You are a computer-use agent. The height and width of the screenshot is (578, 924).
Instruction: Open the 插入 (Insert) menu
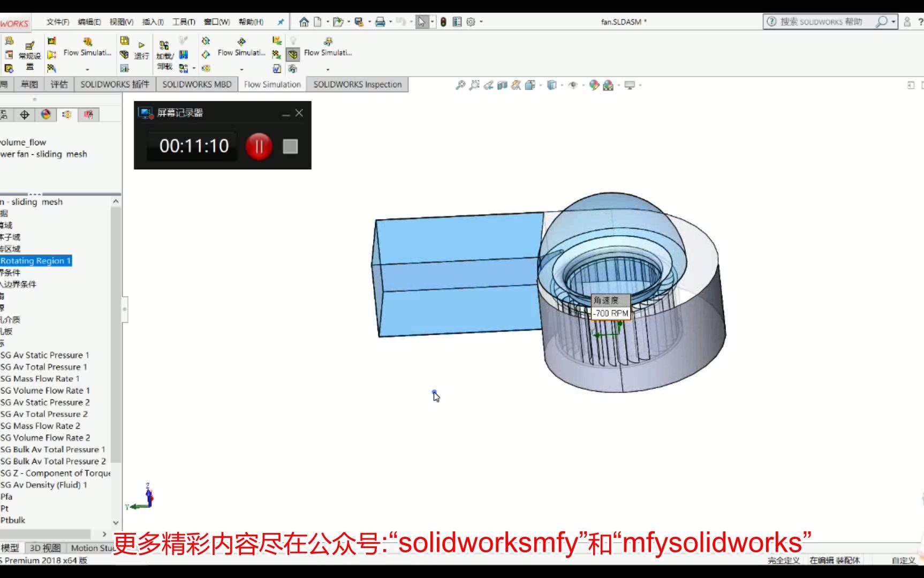(x=152, y=22)
